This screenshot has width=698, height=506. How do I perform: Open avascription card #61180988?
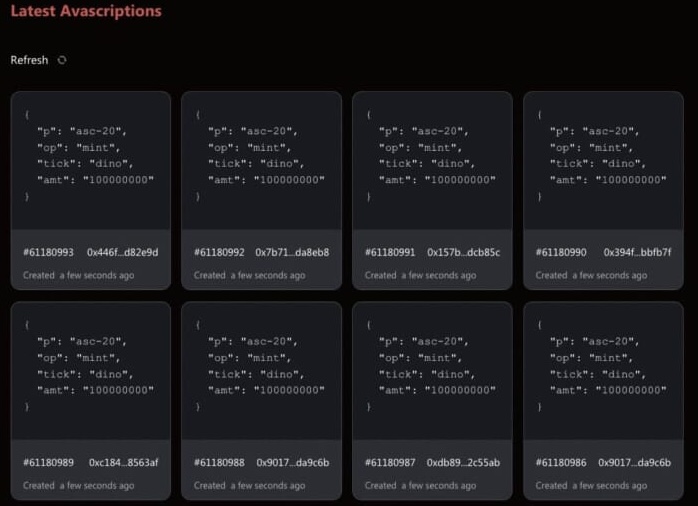[x=262, y=401]
